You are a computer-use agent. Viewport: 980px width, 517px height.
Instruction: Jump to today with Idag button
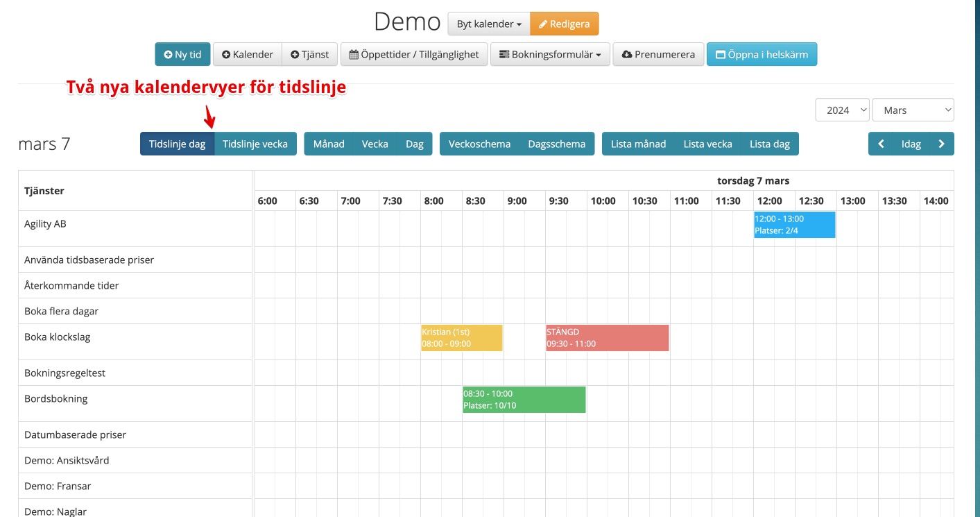(x=911, y=144)
